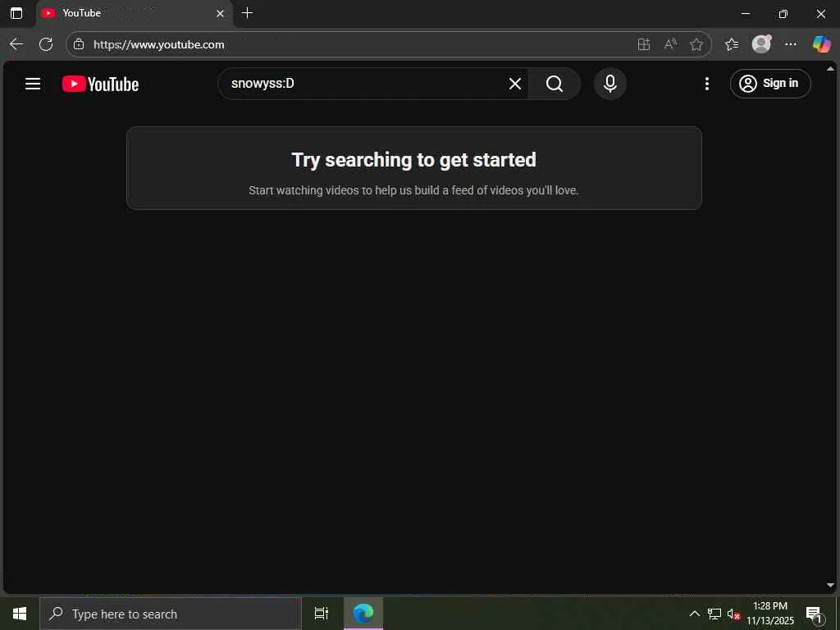840x630 pixels.
Task: Open the notification center icon
Action: pos(815,614)
